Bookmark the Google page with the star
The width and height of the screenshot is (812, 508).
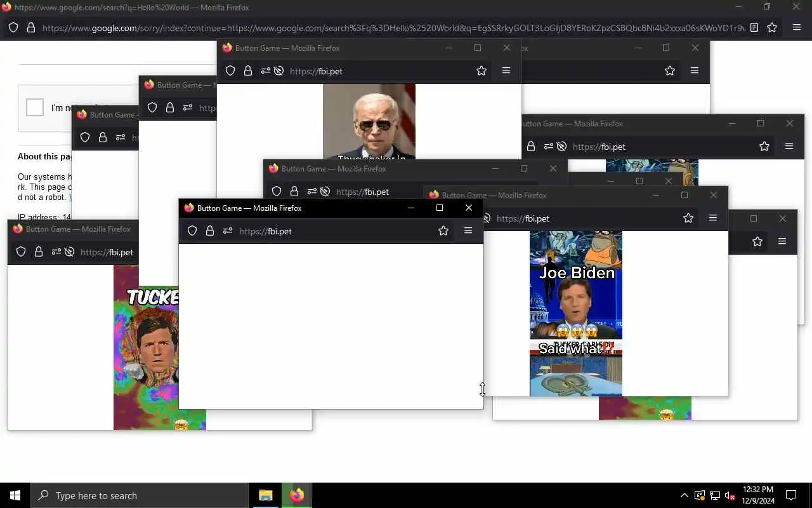point(772,28)
